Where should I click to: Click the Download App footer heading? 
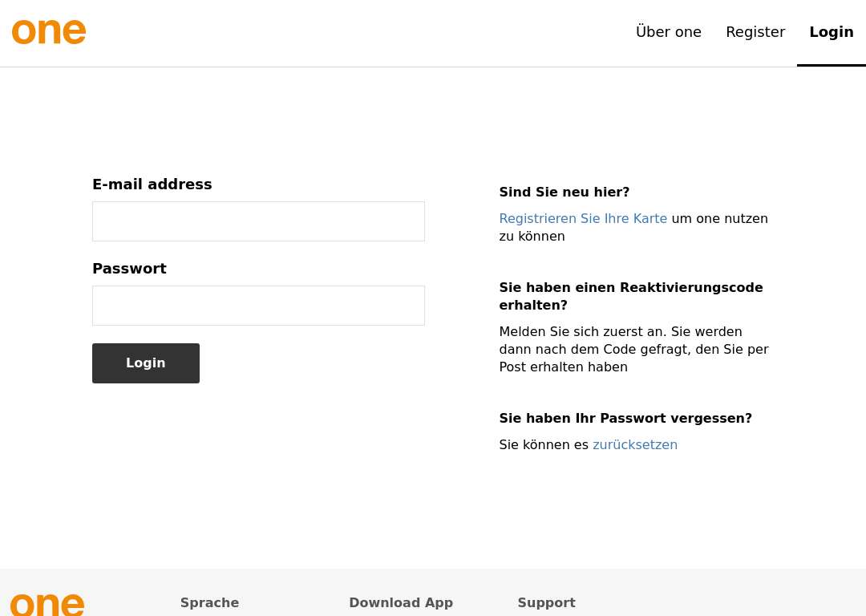401,602
